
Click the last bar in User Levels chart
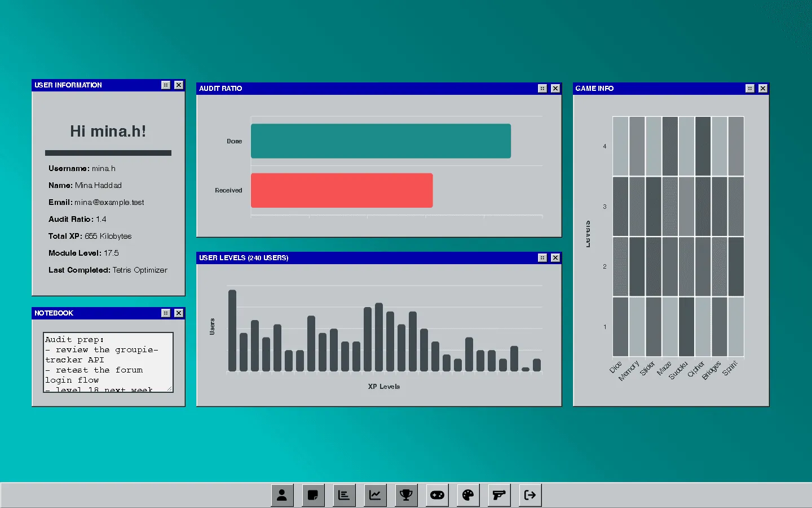click(x=537, y=365)
